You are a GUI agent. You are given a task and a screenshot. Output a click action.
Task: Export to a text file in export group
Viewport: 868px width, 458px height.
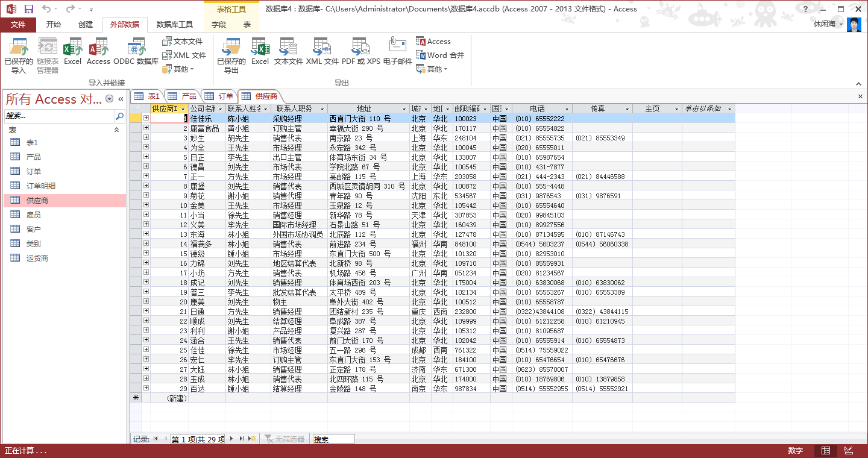(288, 51)
